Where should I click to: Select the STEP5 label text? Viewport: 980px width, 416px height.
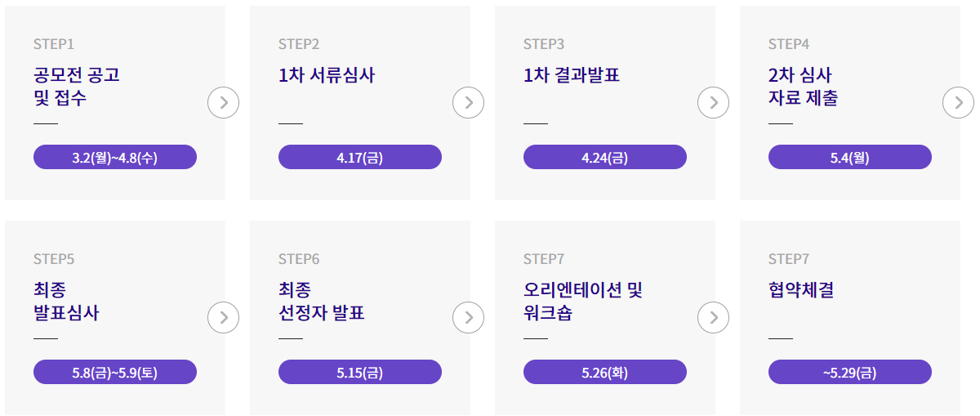(x=54, y=259)
